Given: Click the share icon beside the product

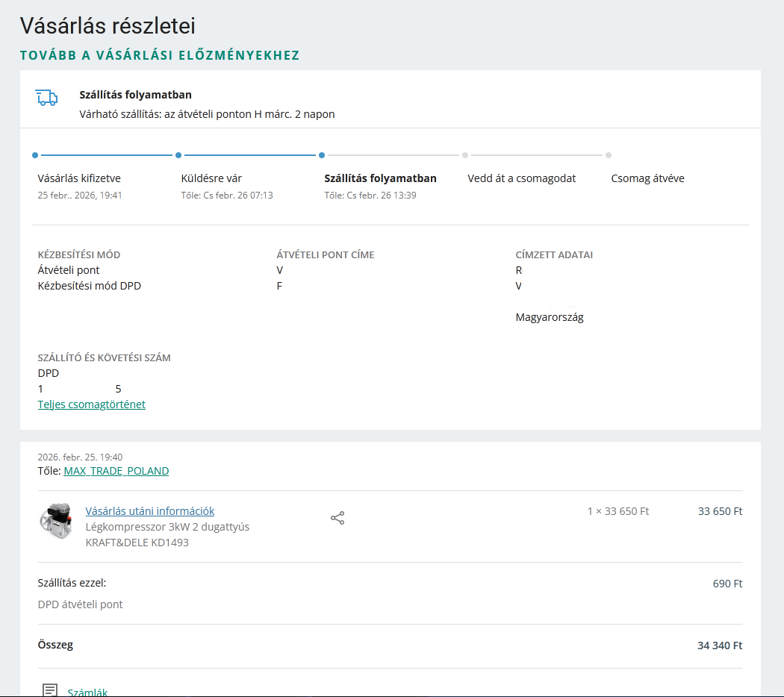Looking at the screenshot, I should (x=337, y=518).
